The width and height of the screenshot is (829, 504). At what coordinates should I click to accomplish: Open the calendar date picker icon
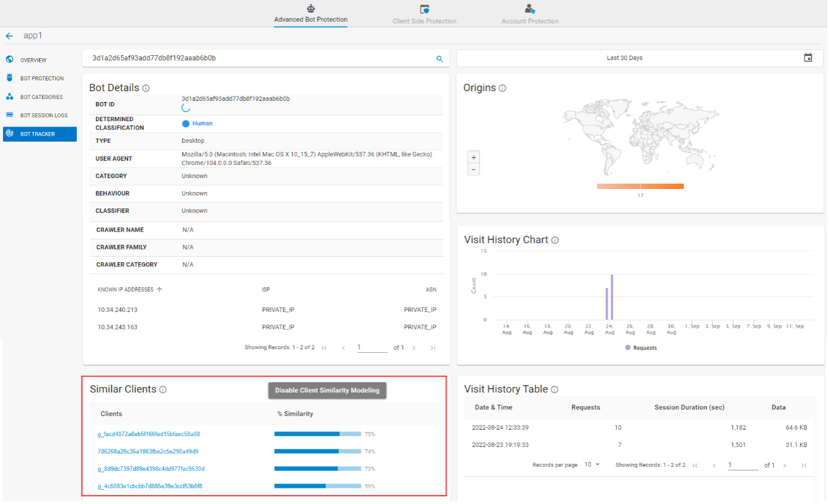coord(808,58)
